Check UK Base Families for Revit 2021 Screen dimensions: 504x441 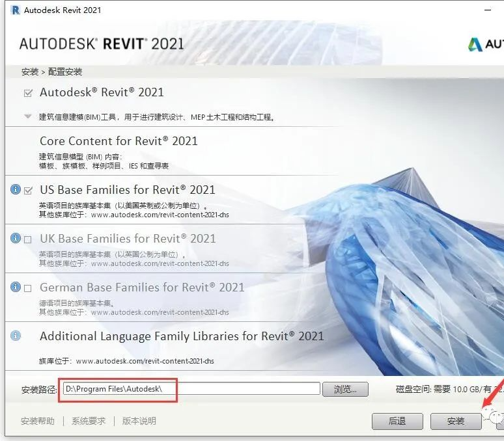click(x=28, y=240)
